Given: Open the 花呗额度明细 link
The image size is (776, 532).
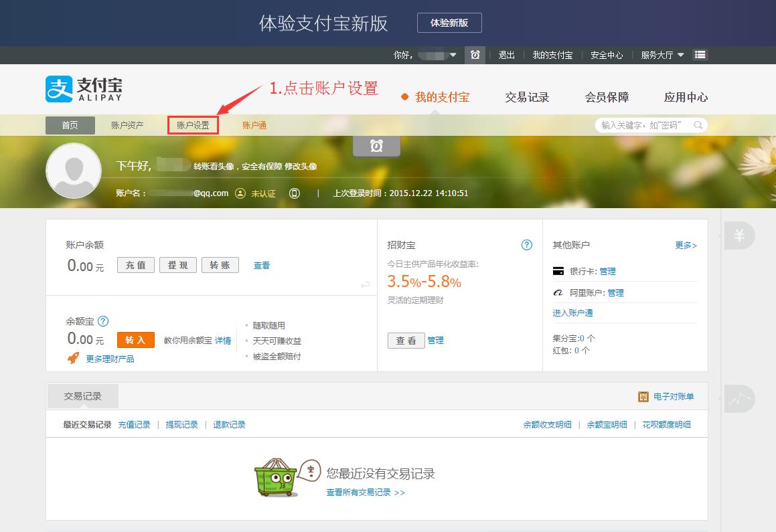Looking at the screenshot, I should click(x=666, y=424).
